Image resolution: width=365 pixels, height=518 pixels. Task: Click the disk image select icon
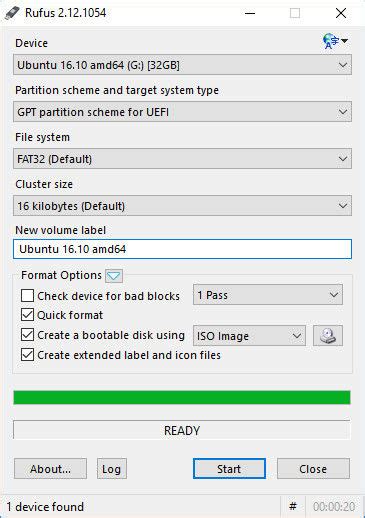(x=328, y=335)
